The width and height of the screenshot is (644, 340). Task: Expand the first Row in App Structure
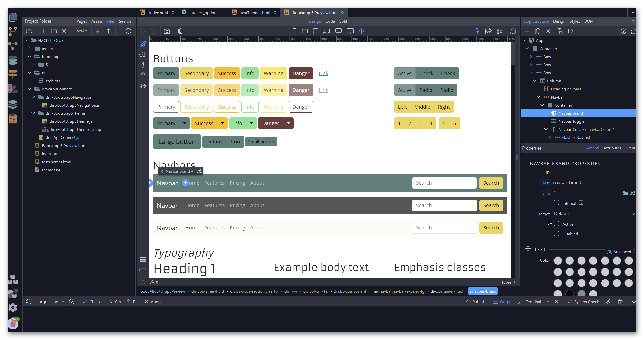coord(531,57)
